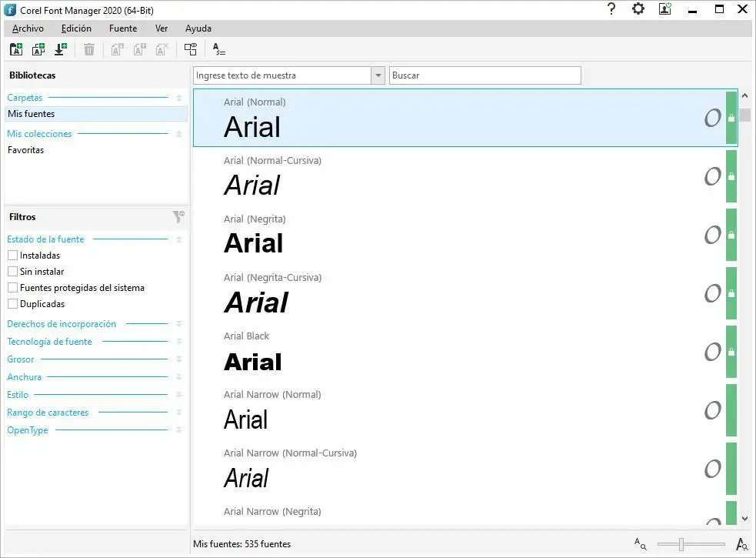
Task: Tick the Duplicadas checkbox
Action: pos(12,303)
